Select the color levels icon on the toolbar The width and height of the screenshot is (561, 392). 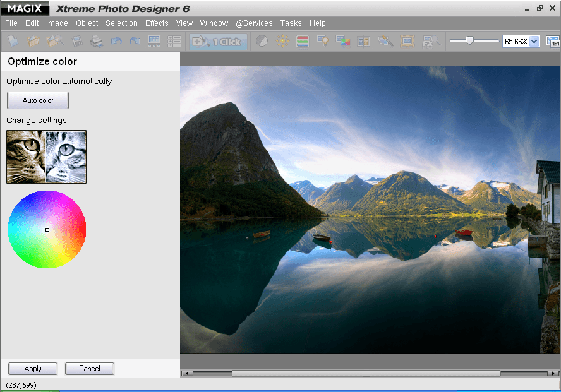(x=302, y=40)
